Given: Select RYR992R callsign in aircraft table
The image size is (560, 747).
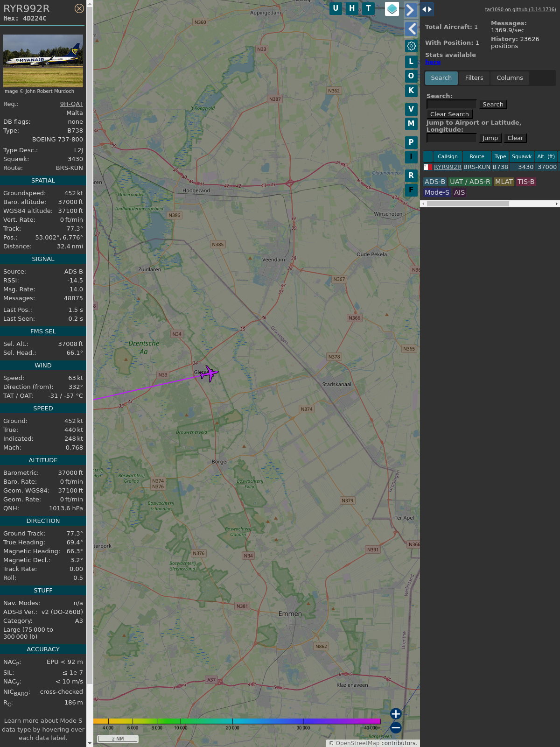Looking at the screenshot, I should pyautogui.click(x=448, y=167).
